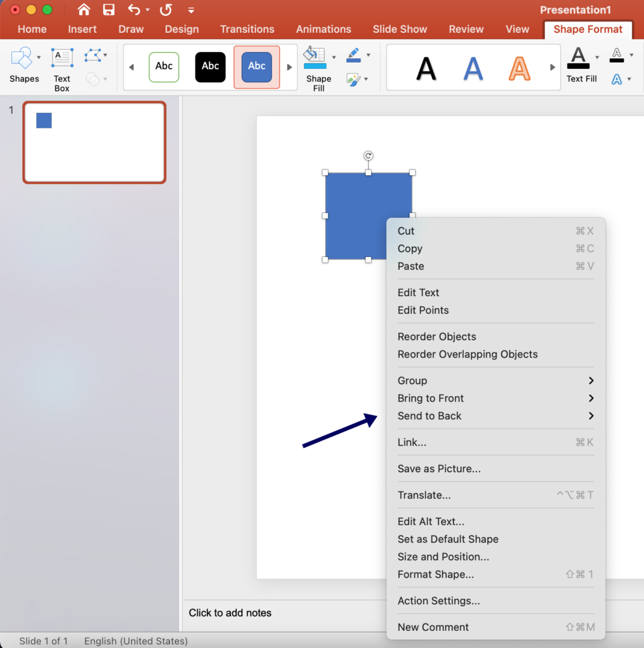Click the blue slide 1 thumbnail
The height and width of the screenshot is (648, 644).
tap(94, 142)
